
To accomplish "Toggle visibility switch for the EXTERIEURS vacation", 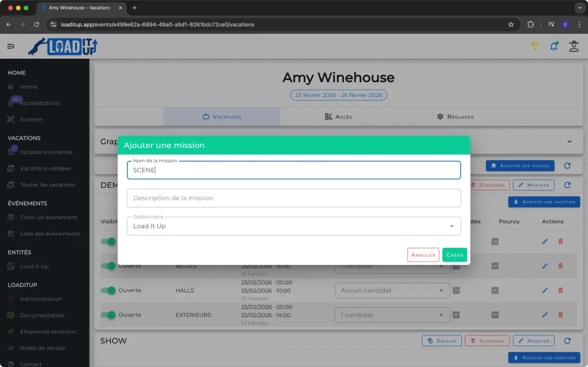I will coord(108,315).
